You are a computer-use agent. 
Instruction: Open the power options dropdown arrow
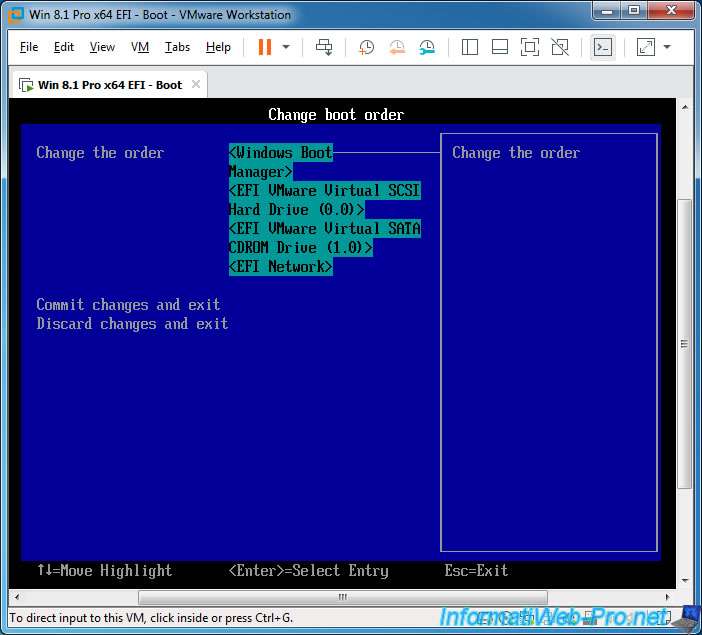286,47
